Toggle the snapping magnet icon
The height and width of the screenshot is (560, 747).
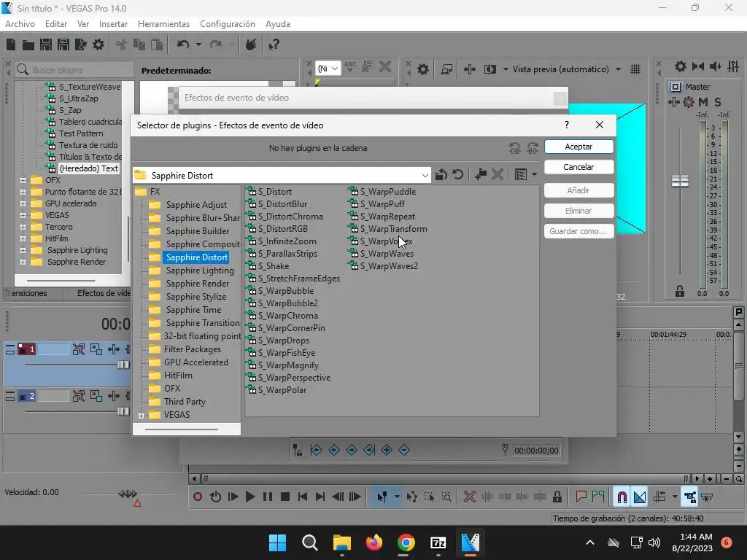coord(622,497)
